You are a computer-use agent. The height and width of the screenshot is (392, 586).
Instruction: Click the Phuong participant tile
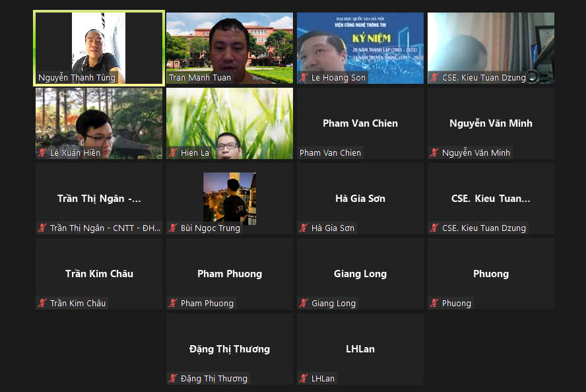click(491, 274)
